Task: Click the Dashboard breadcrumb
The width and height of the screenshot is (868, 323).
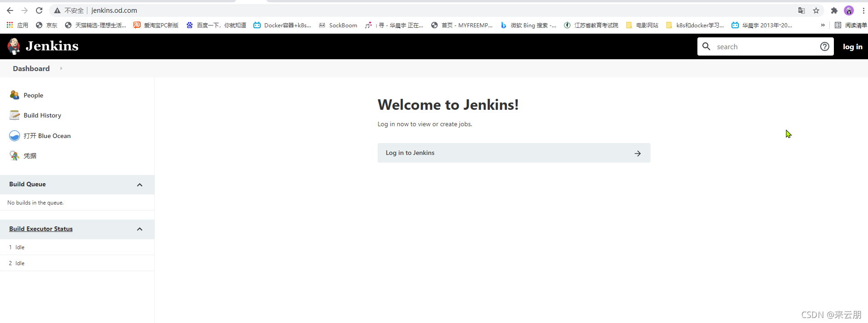Action: click(31, 68)
